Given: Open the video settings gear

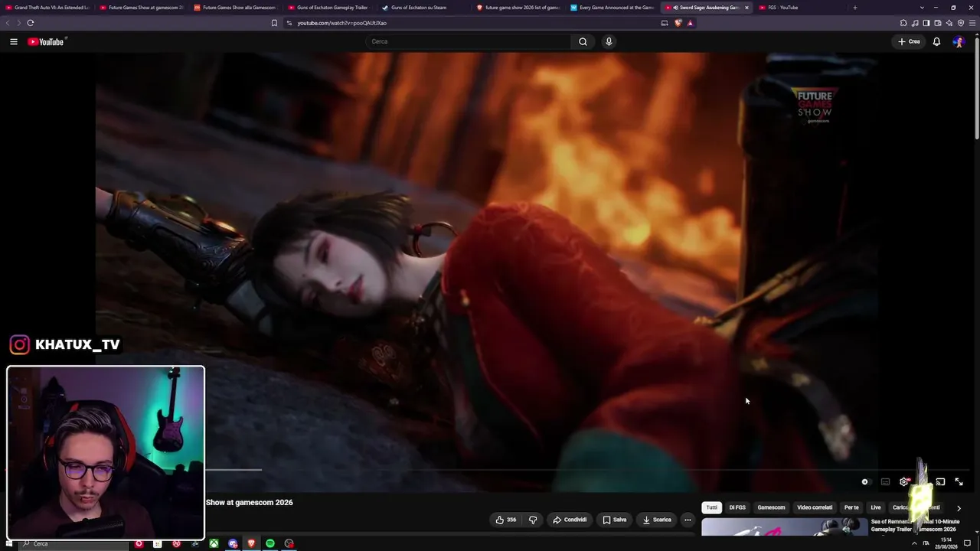Looking at the screenshot, I should tap(904, 482).
